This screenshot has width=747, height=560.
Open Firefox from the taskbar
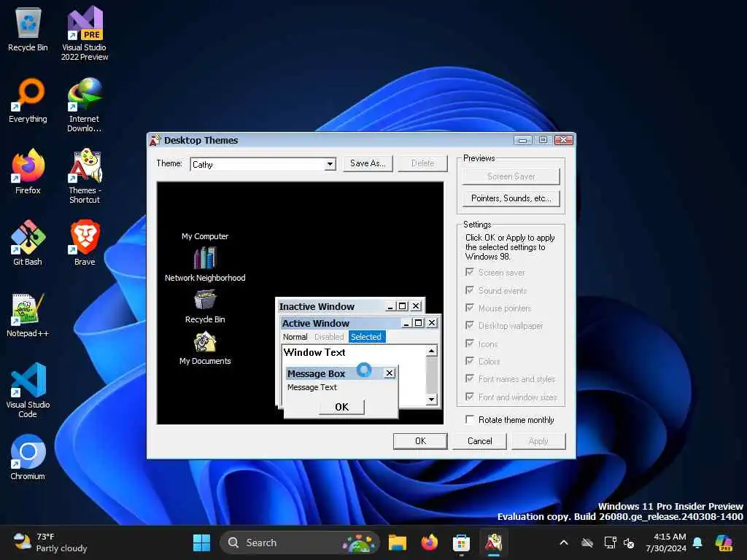429,542
